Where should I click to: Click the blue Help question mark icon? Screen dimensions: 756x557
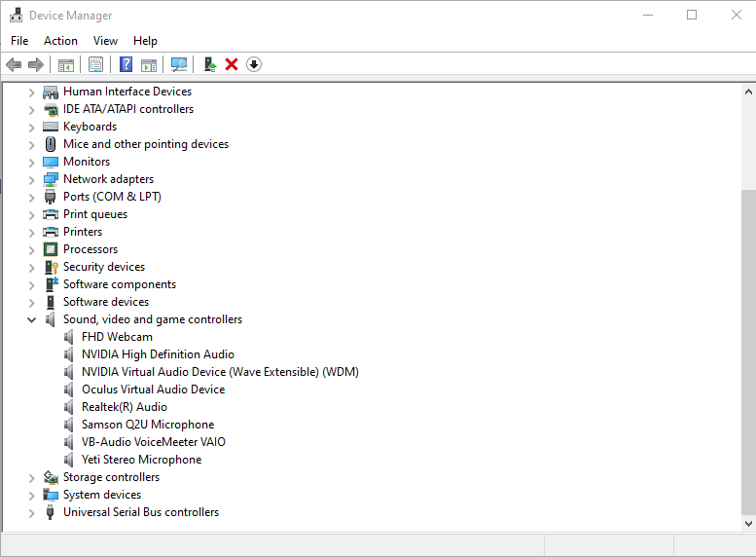[126, 64]
